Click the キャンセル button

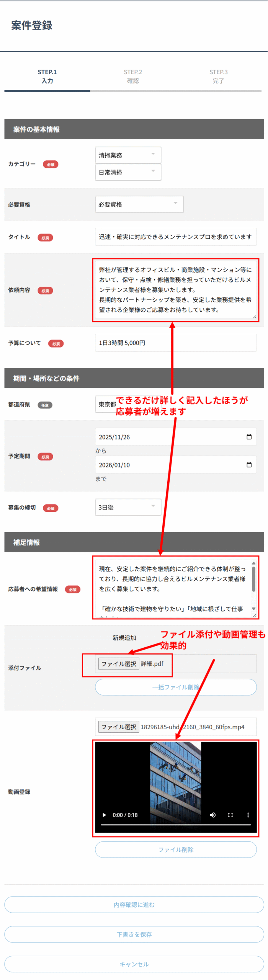(x=134, y=964)
